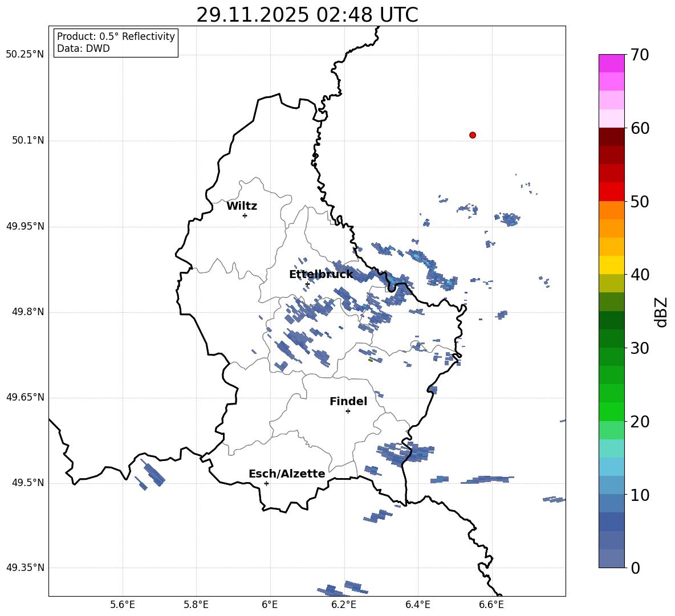Click the small green echo pixel near Findel
Image resolution: width=675 pixels, height=616 pixels.
click(x=370, y=360)
